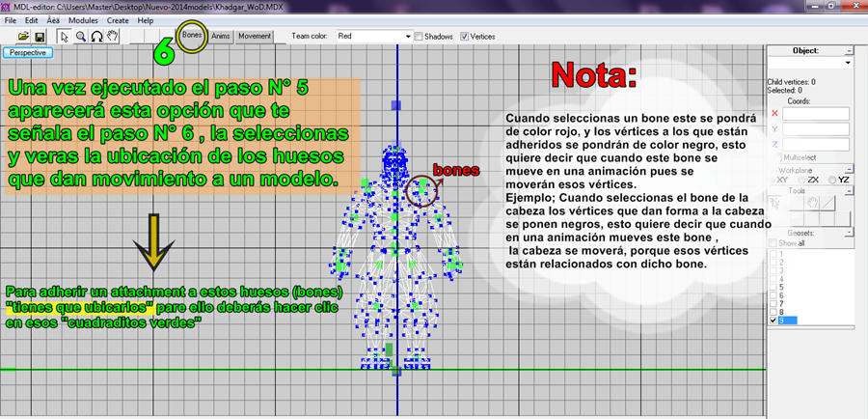Check geoset 6 checkbox
The image size is (868, 419).
tap(773, 295)
